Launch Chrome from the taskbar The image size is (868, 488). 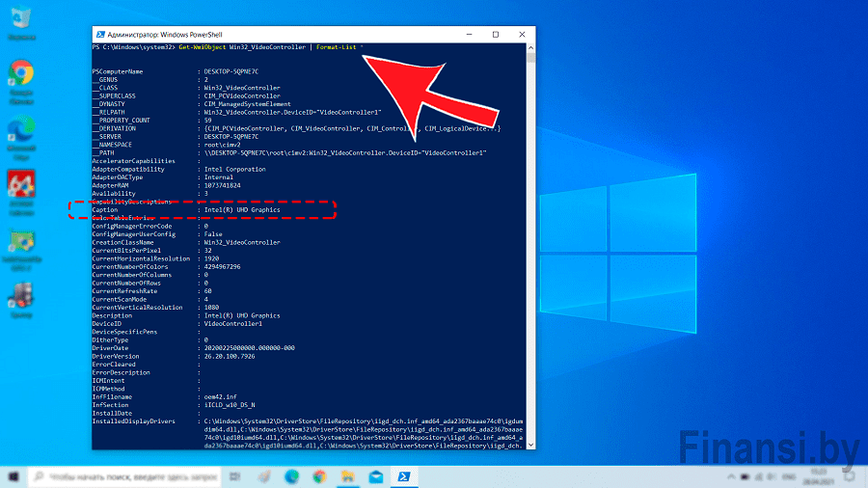[x=319, y=476]
